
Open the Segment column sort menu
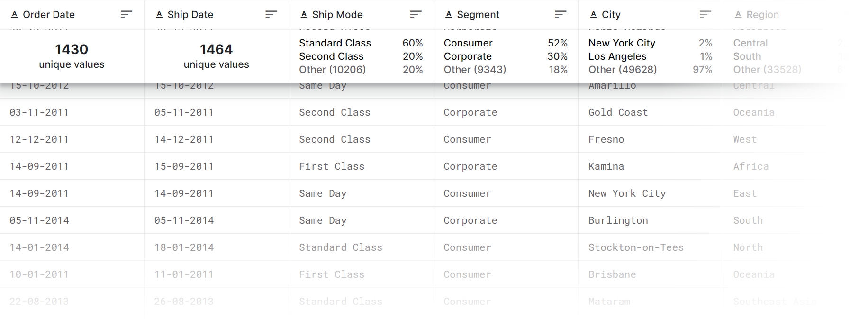tap(560, 15)
